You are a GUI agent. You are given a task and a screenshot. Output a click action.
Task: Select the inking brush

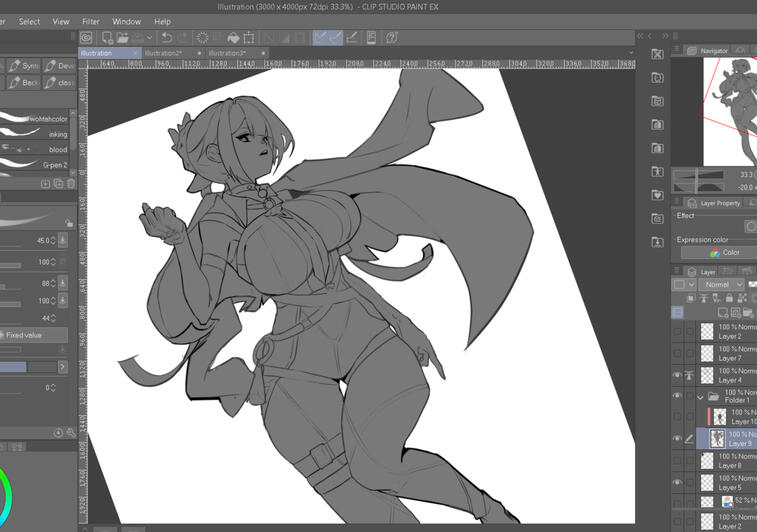[x=34, y=134]
